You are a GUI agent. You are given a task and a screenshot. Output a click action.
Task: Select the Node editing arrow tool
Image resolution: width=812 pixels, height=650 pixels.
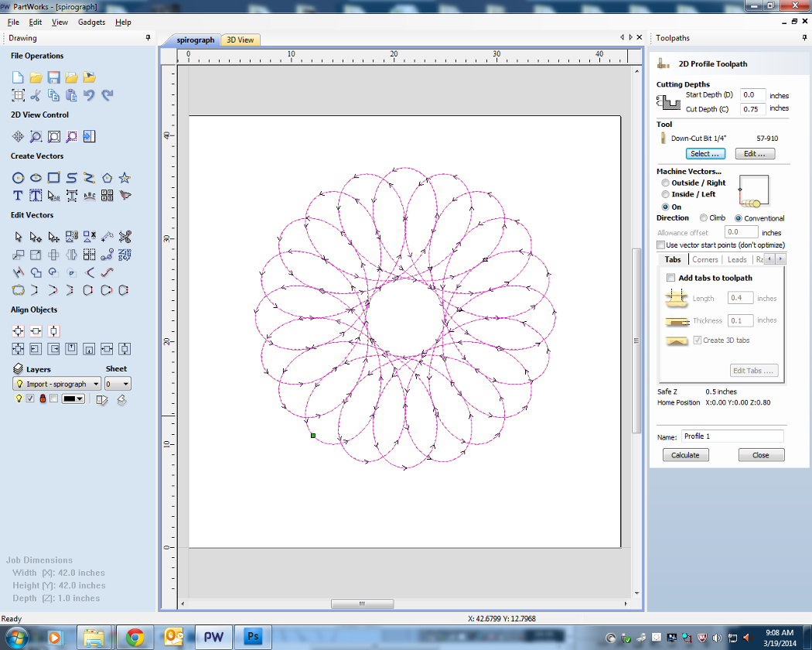36,237
